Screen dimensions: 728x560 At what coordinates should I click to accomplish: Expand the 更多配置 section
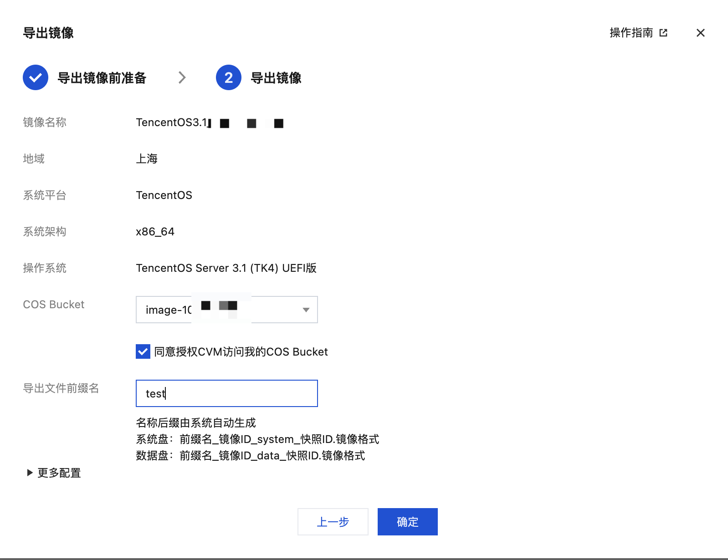click(54, 473)
